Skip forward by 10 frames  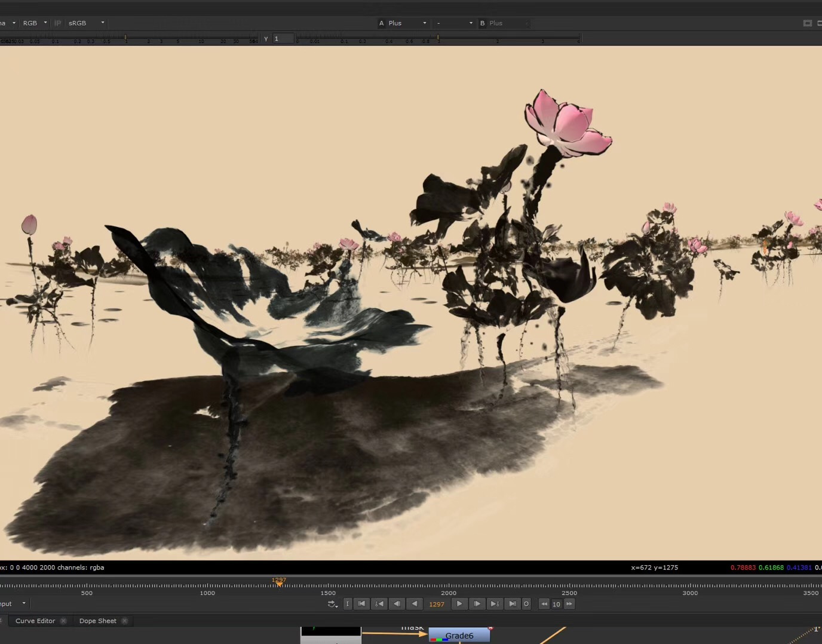[x=569, y=604]
